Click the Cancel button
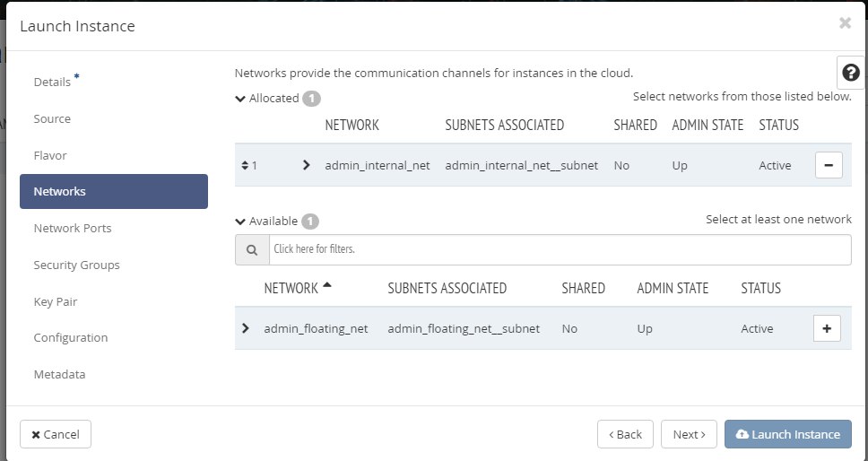The height and width of the screenshot is (461, 868). (56, 434)
